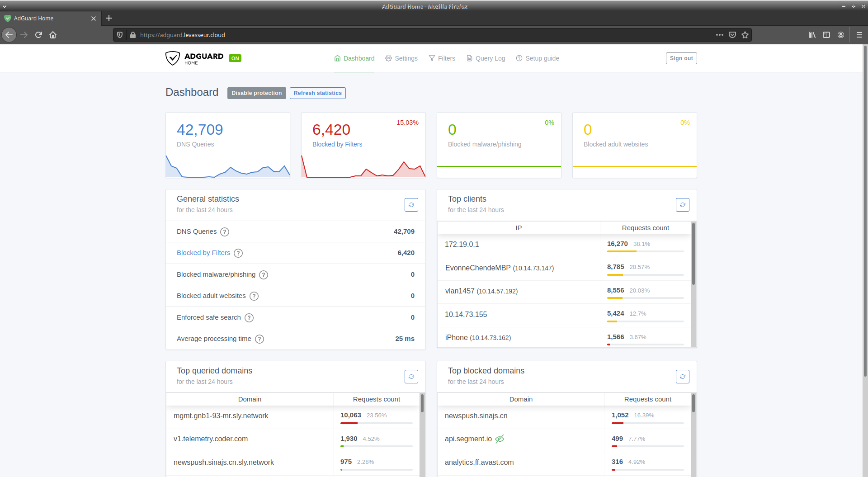Click the Sign out button
Image resolution: width=868 pixels, height=477 pixels.
681,58
